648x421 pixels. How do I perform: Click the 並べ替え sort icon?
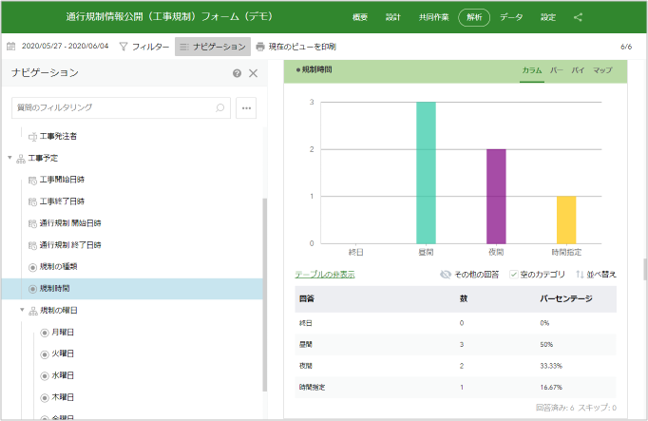(x=578, y=274)
